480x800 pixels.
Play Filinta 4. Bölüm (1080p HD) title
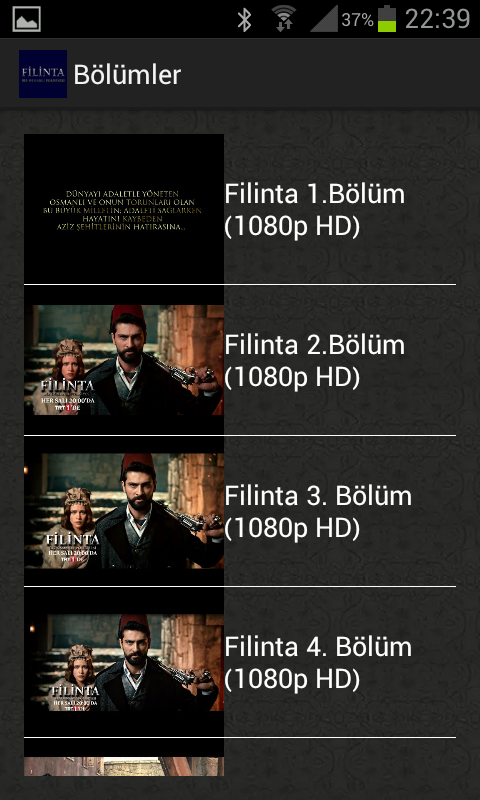point(318,663)
